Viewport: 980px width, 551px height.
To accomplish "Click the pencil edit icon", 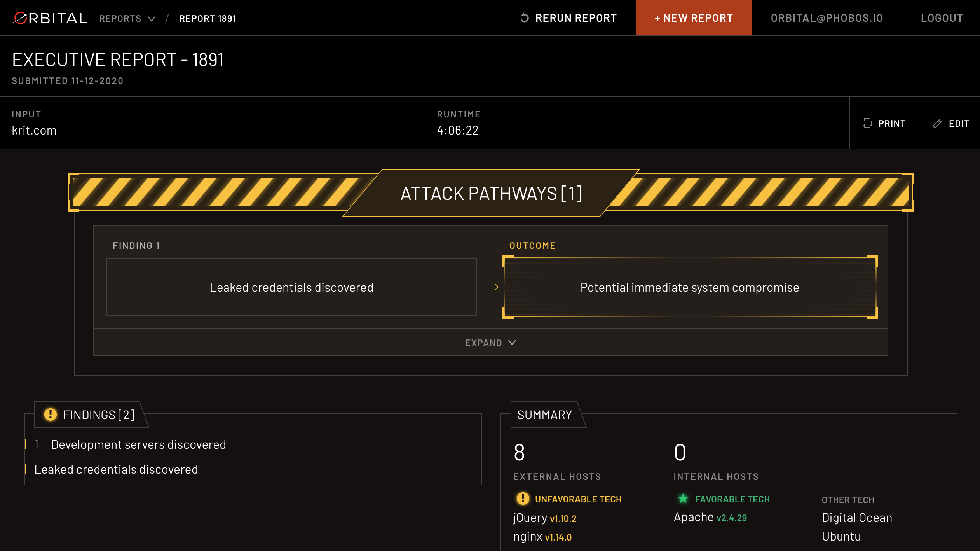I will (x=937, y=124).
